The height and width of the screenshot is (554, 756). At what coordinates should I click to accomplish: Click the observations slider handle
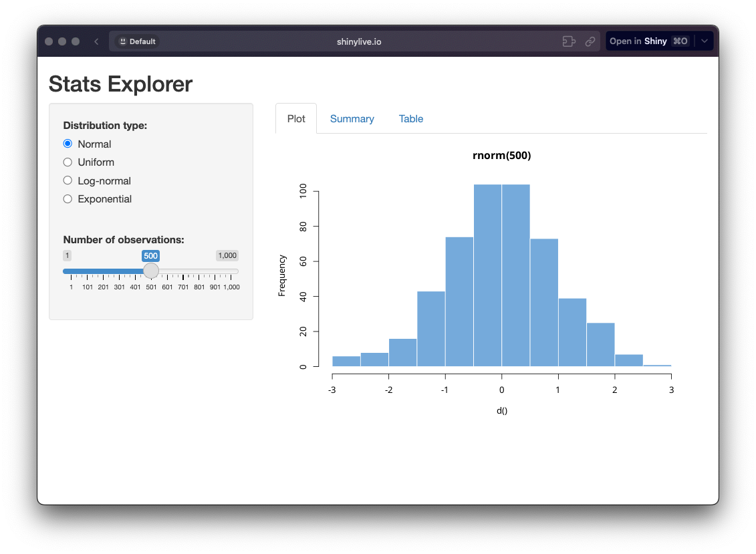pyautogui.click(x=151, y=271)
